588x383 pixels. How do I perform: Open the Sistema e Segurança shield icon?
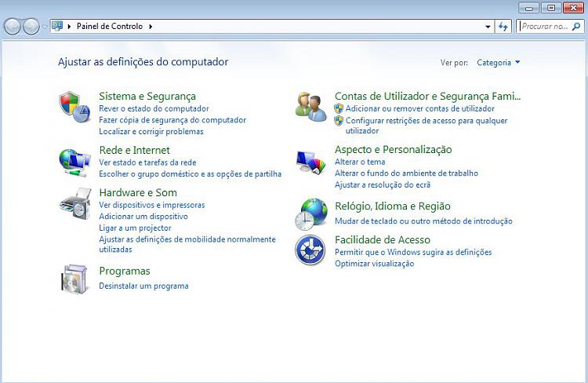74,107
